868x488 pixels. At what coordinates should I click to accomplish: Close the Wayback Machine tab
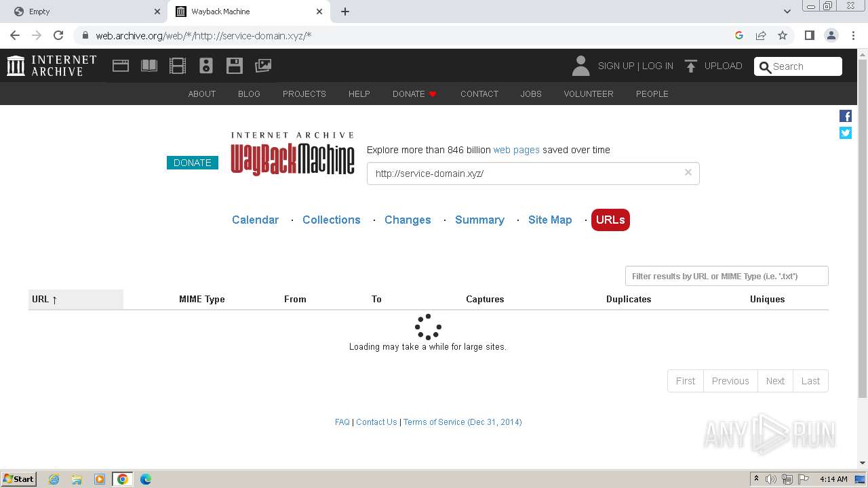pyautogui.click(x=319, y=12)
